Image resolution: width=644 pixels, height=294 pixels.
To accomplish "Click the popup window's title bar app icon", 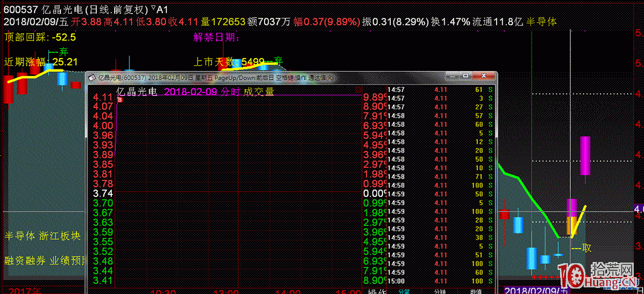I will pos(91,77).
